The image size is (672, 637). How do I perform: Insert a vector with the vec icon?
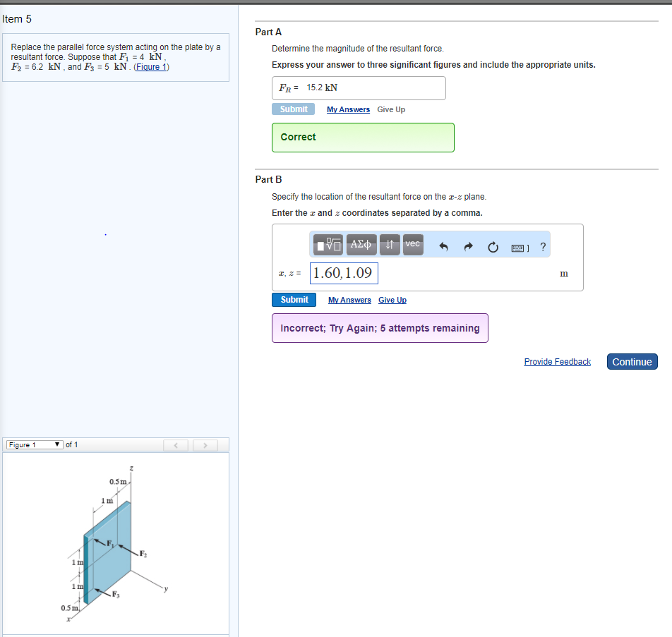click(x=412, y=245)
